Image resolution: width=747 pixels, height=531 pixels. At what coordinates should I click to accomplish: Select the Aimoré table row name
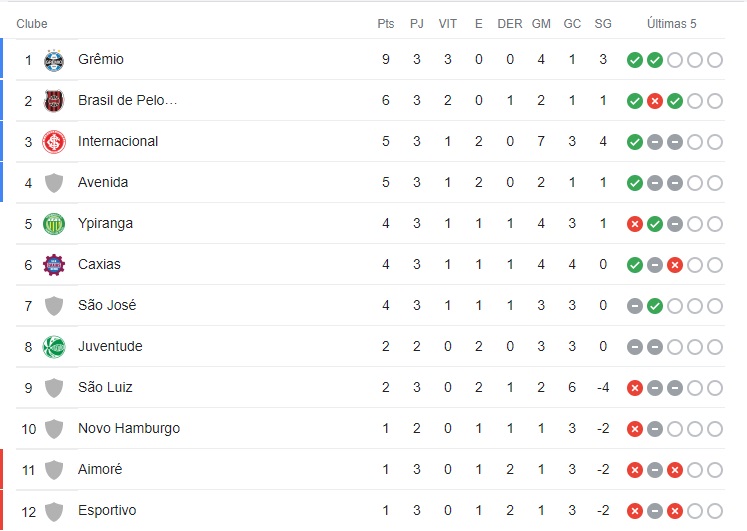[x=100, y=470]
